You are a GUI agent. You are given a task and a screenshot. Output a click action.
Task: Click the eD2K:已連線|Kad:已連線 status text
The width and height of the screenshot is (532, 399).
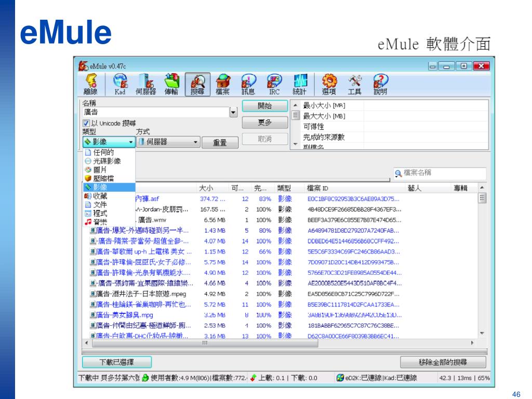tap(381, 378)
